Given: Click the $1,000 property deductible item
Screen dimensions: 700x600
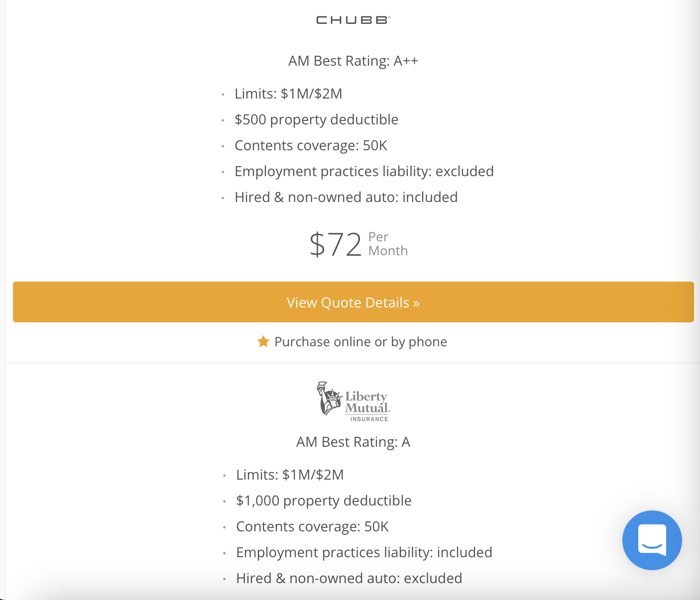Looking at the screenshot, I should (324, 500).
